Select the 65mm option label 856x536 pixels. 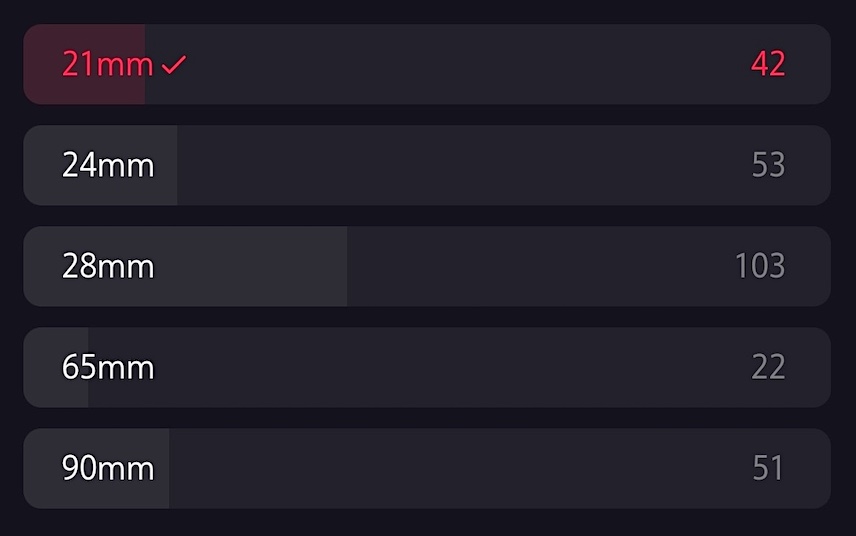pos(108,367)
